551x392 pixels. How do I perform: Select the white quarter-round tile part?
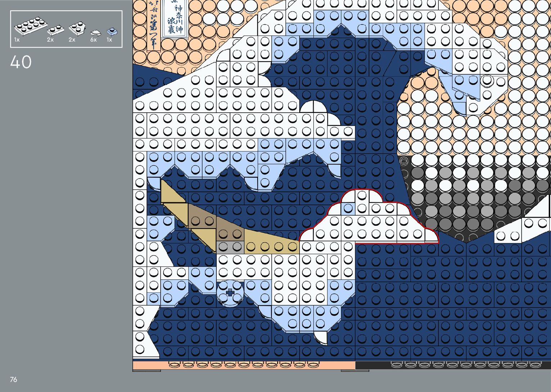click(x=95, y=33)
